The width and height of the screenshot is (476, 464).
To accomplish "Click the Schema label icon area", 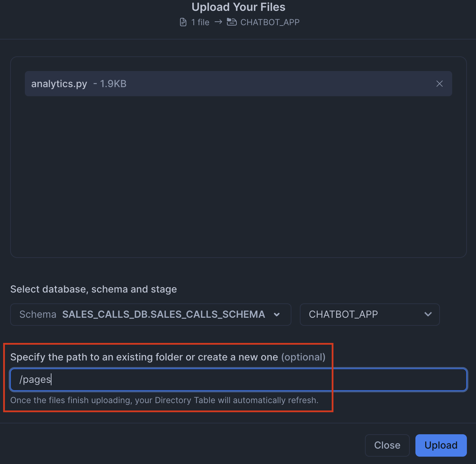I will click(38, 314).
